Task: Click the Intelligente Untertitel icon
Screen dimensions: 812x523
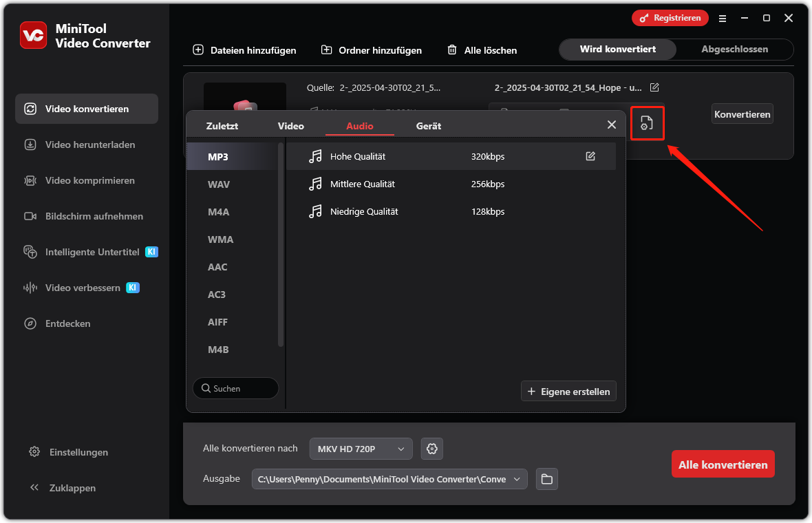Action: (x=30, y=252)
